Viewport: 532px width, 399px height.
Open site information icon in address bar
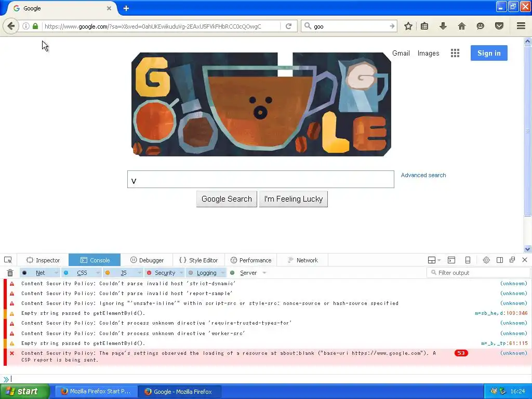26,26
